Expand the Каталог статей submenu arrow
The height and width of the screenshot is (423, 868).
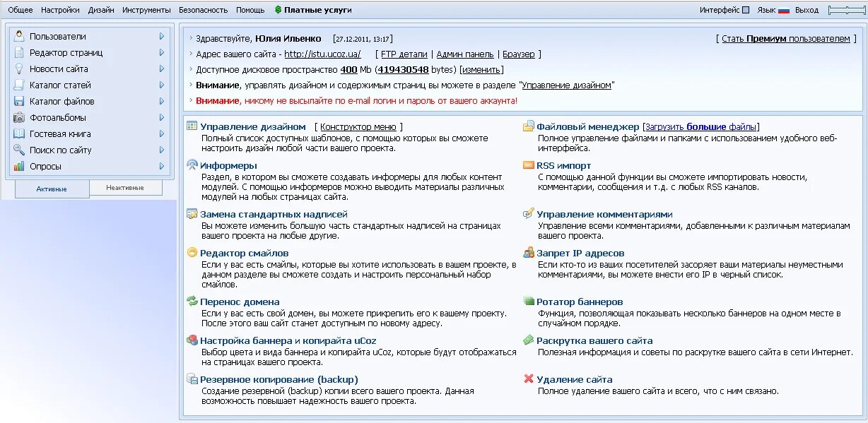click(x=162, y=85)
